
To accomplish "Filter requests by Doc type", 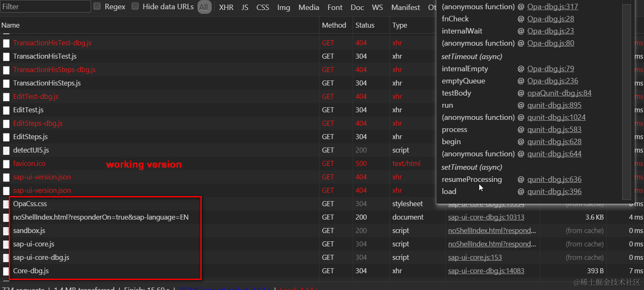I will pyautogui.click(x=357, y=7).
